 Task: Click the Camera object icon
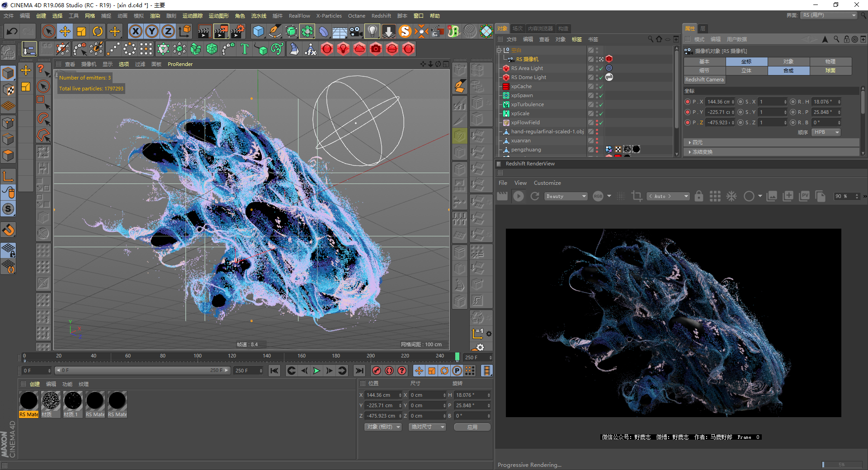356,31
